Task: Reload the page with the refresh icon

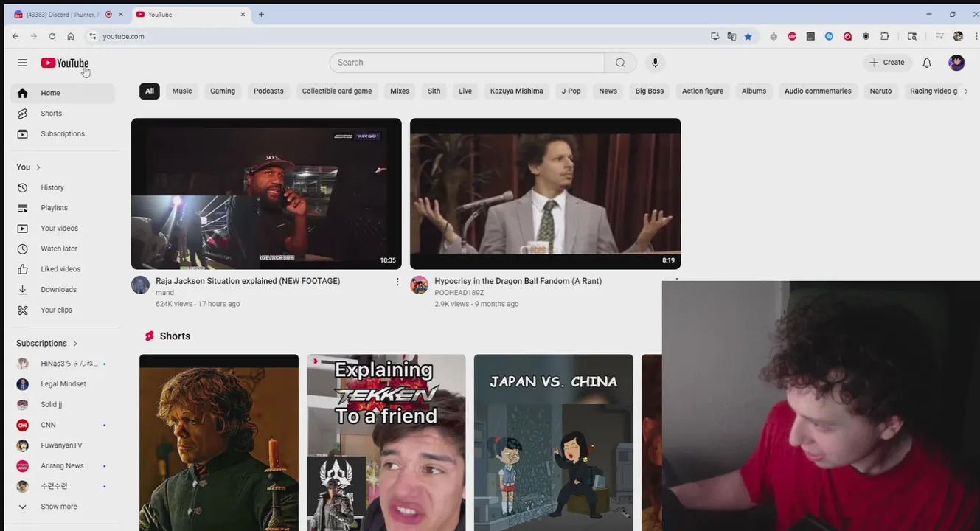Action: click(x=52, y=36)
